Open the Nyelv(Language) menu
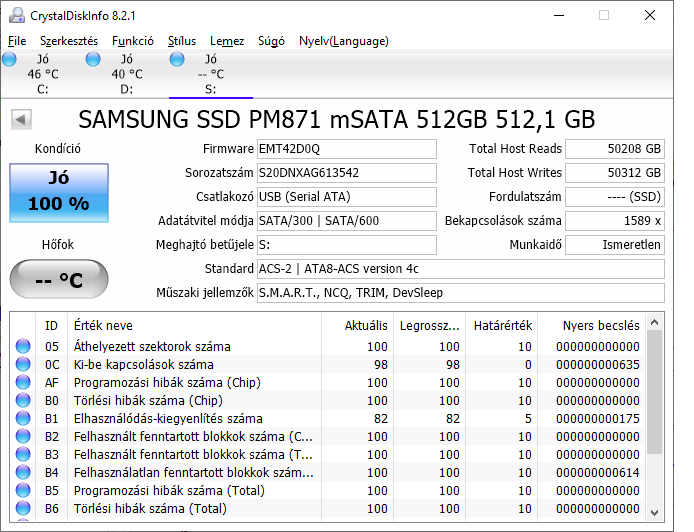This screenshot has height=532, width=694. tap(343, 41)
